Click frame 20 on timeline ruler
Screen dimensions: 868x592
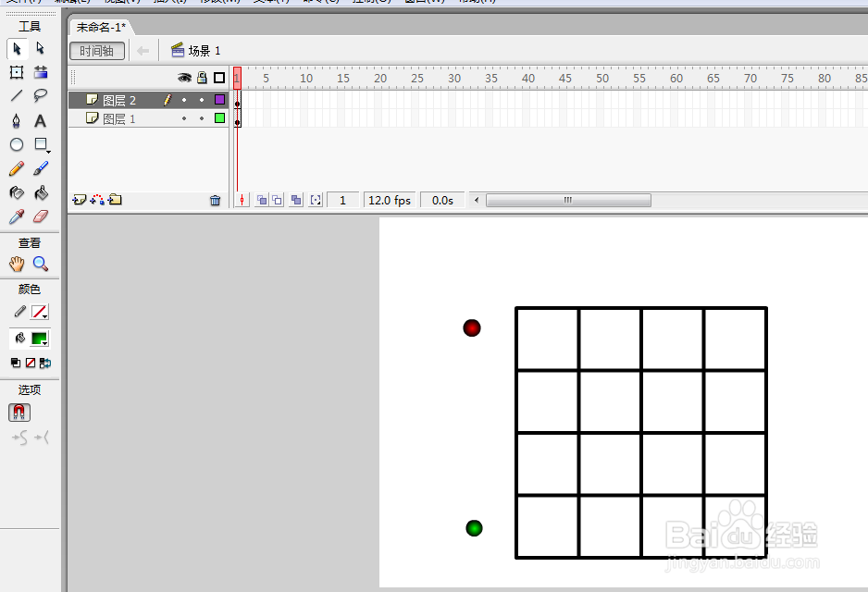click(x=380, y=78)
